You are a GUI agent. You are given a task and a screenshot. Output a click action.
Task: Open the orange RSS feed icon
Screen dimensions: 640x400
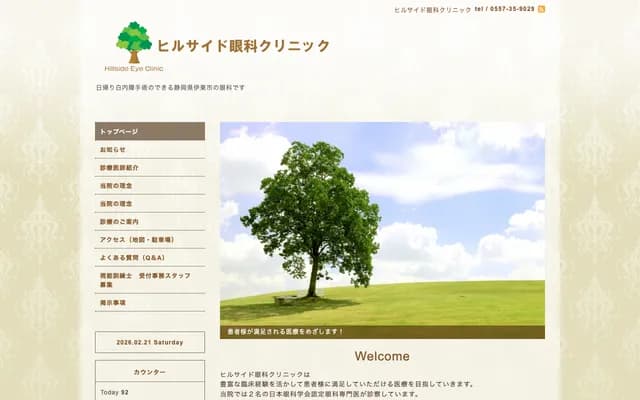coord(541,9)
